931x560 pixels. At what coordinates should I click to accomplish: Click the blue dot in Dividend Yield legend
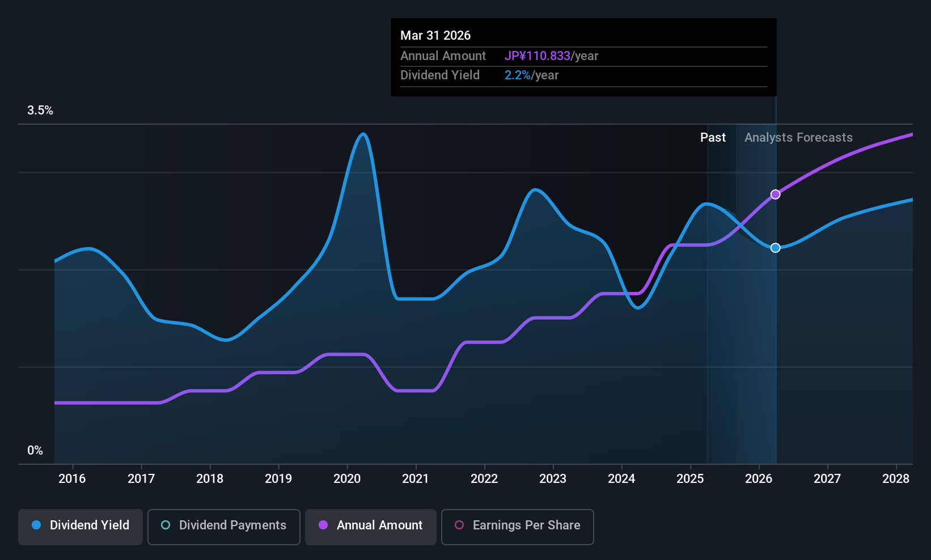pos(36,525)
